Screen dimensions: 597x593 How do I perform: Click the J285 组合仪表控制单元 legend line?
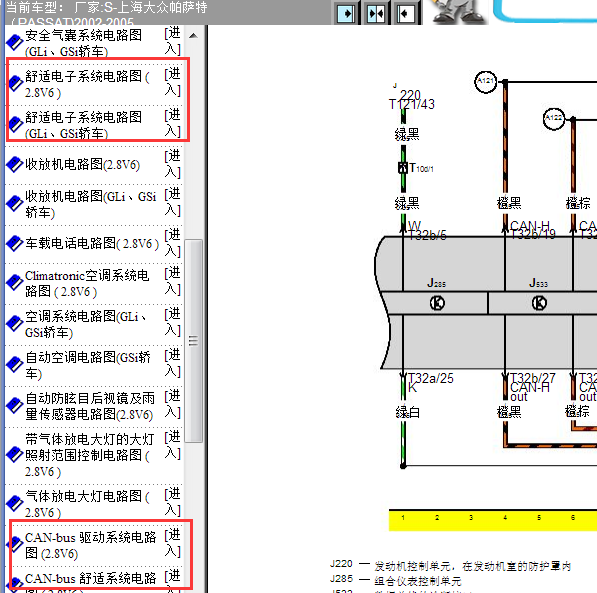[x=396, y=580]
